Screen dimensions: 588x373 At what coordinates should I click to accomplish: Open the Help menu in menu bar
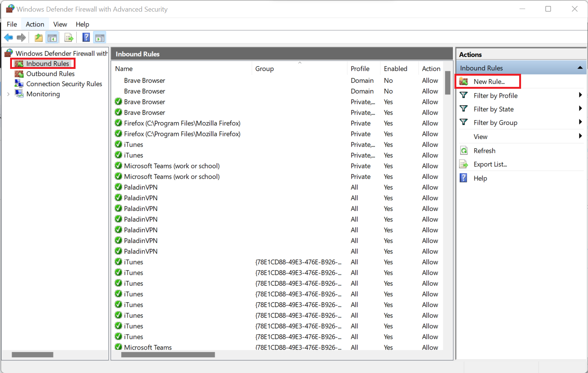(x=82, y=24)
